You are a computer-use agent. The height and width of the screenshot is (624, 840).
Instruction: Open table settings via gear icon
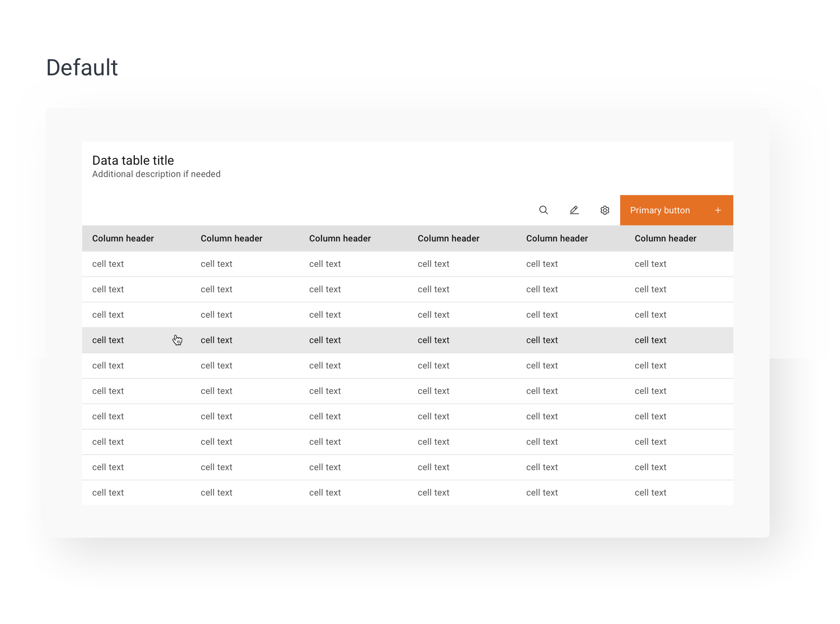pos(604,210)
